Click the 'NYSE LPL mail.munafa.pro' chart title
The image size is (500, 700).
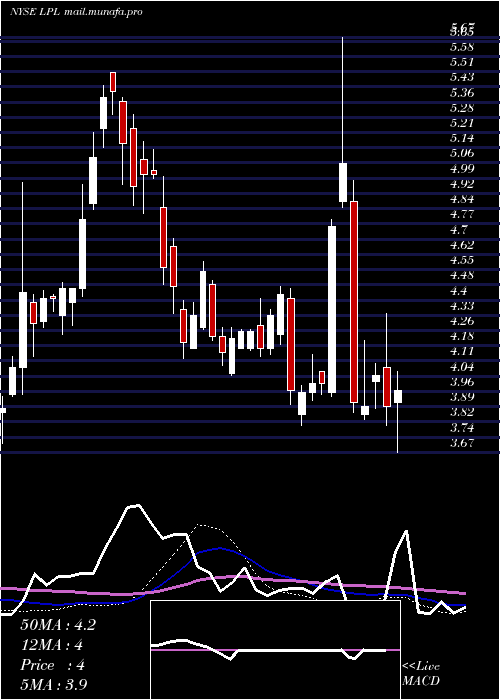click(x=76, y=12)
